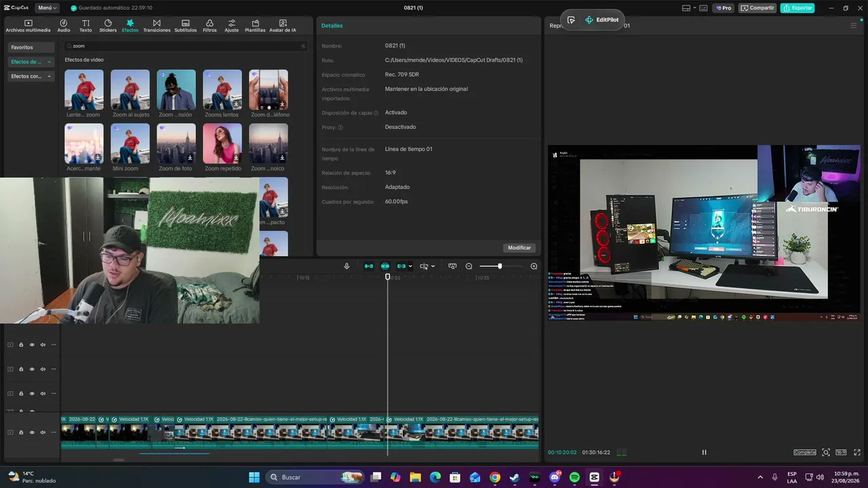Screen dimensions: 868x488
Task: Click the zoom search field
Action: pos(185,46)
